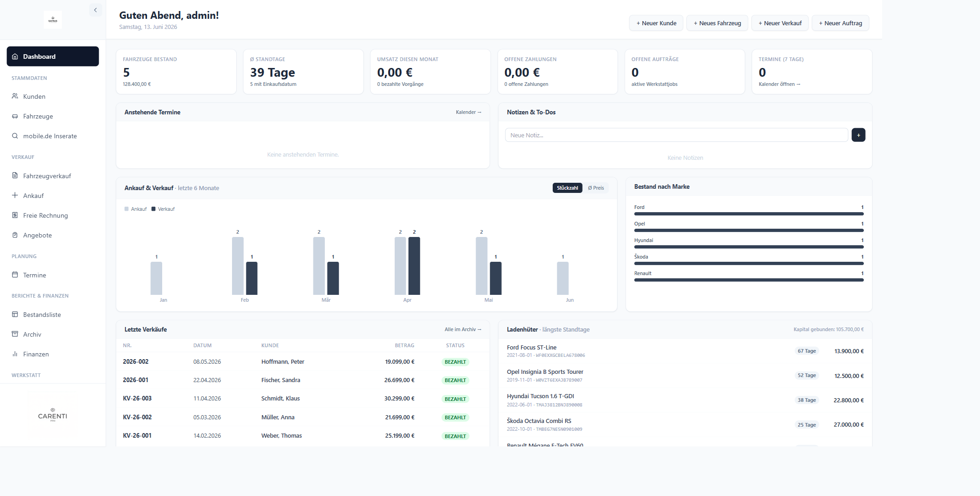The width and height of the screenshot is (980, 496).
Task: Toggle the Ankauf legend entry
Action: click(x=136, y=209)
